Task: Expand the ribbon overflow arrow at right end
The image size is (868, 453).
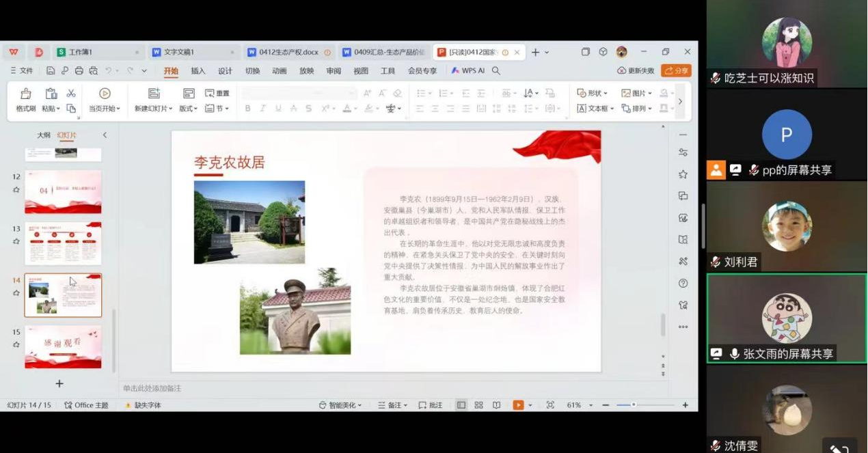Action: 680,101
